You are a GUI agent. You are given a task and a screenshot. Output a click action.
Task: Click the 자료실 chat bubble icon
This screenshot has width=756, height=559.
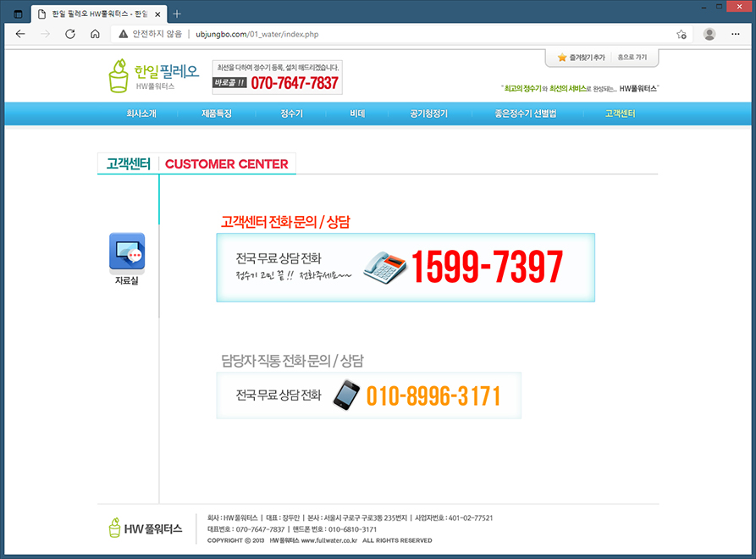coord(127,252)
